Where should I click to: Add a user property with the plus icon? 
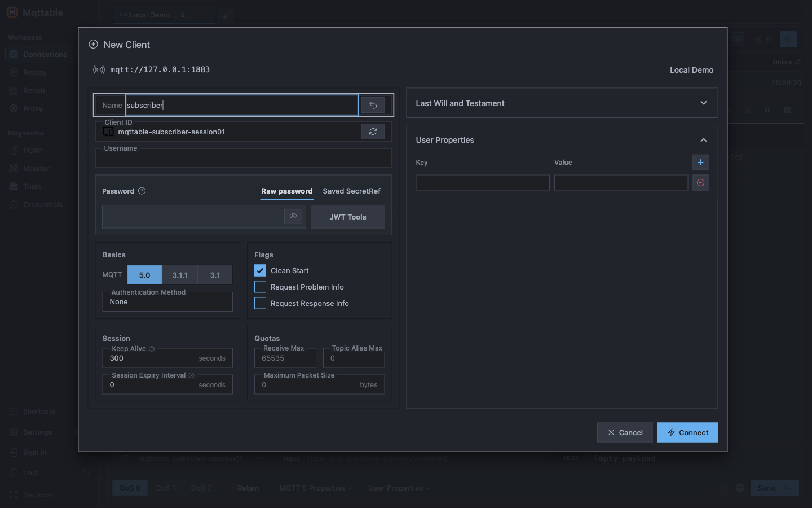700,162
